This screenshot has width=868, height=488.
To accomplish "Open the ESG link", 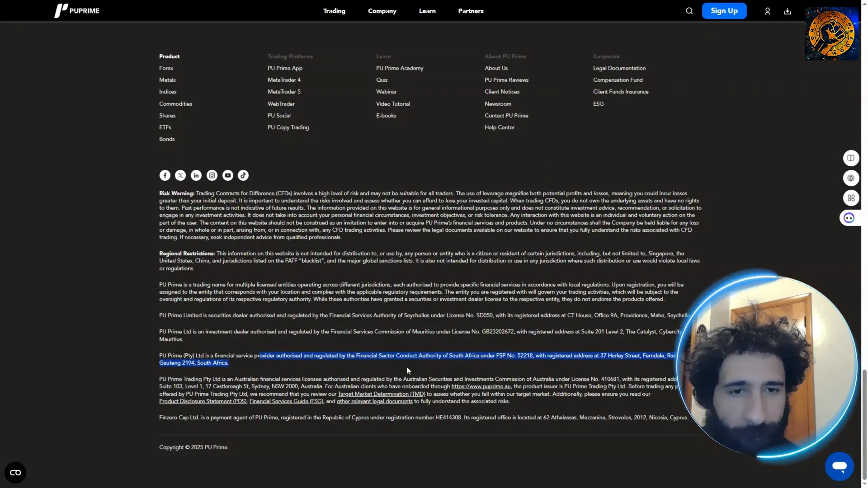I will [x=598, y=104].
